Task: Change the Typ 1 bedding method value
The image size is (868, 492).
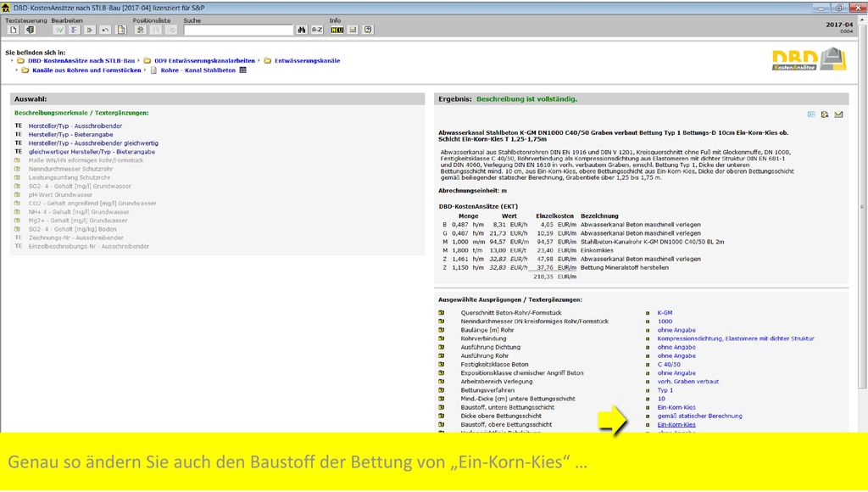Action: coord(665,390)
